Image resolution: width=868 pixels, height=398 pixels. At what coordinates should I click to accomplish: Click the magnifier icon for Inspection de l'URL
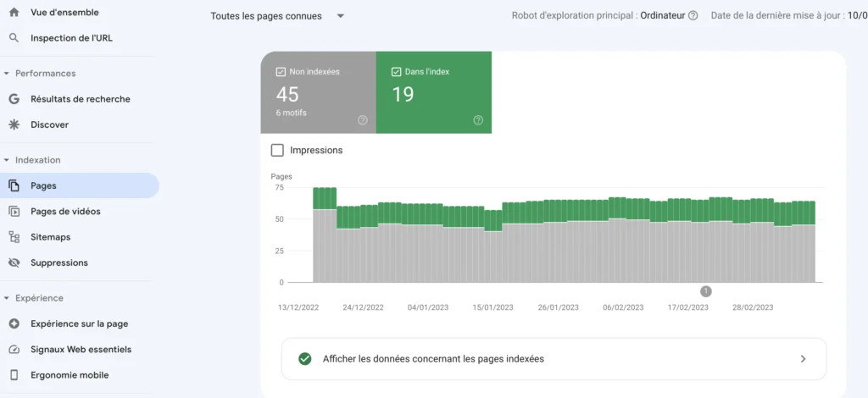click(x=14, y=38)
